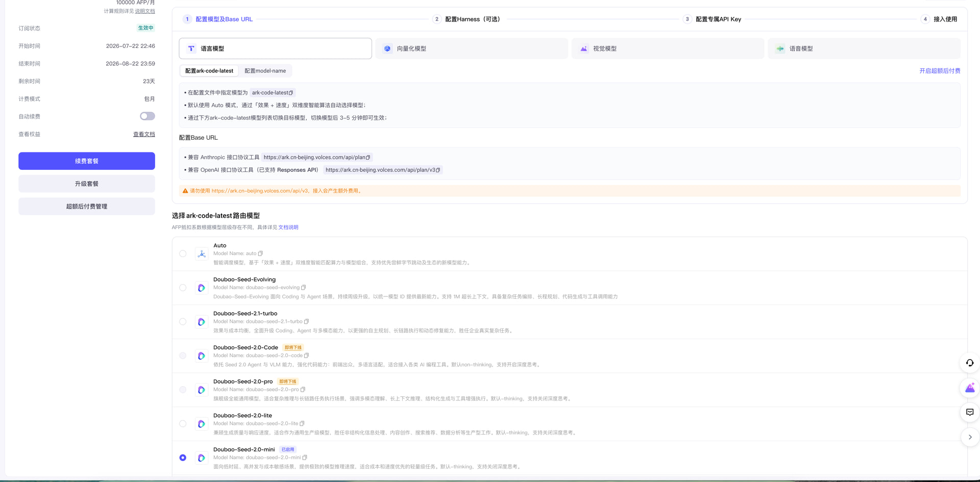The height and width of the screenshot is (482, 980).
Task: Open the 文档说明 link under routing models
Action: click(288, 227)
